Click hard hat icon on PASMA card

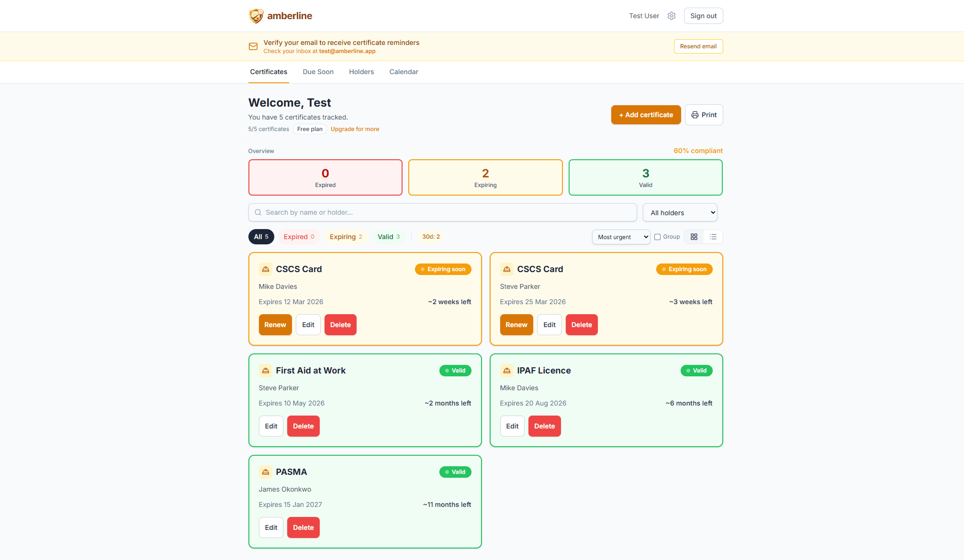(266, 472)
